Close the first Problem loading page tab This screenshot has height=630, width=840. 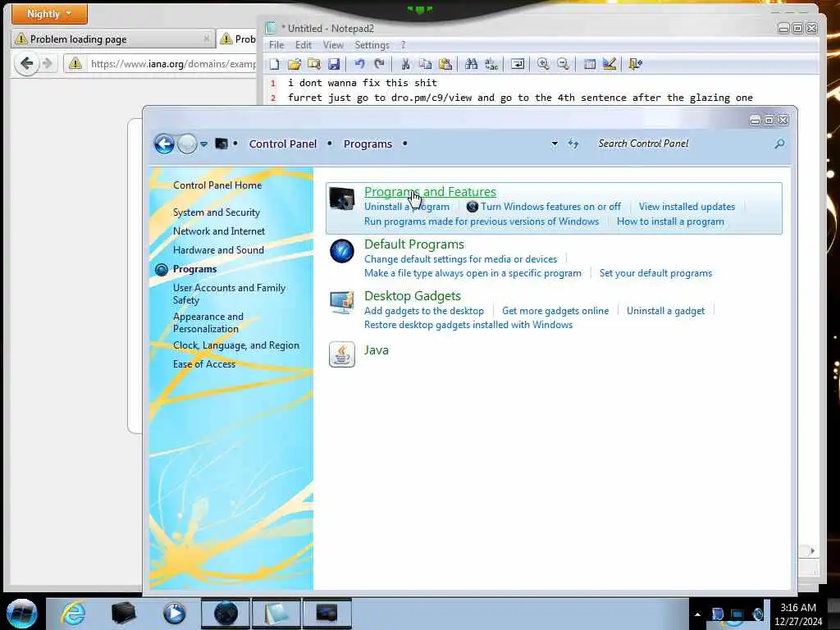click(206, 39)
